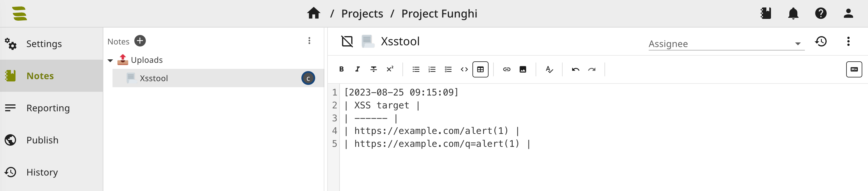This screenshot has height=191, width=868.
Task: Insert a link via toolbar
Action: click(x=506, y=69)
